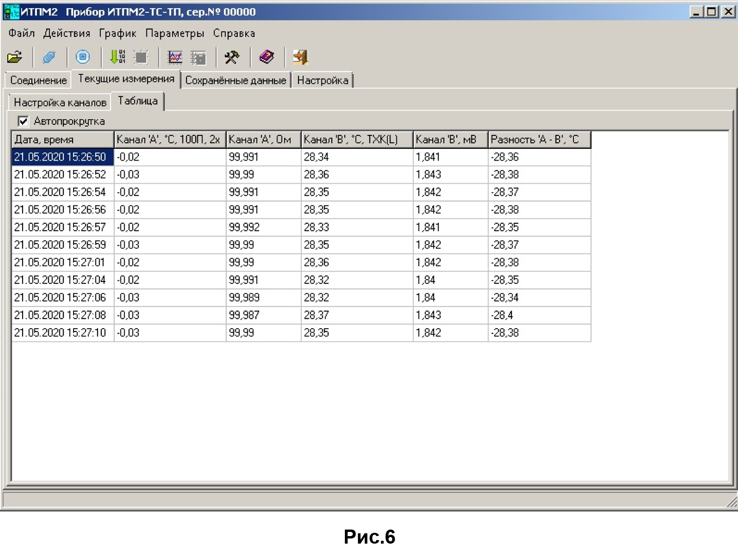Click the green arrow download data icon
738x560 pixels.
tap(117, 57)
